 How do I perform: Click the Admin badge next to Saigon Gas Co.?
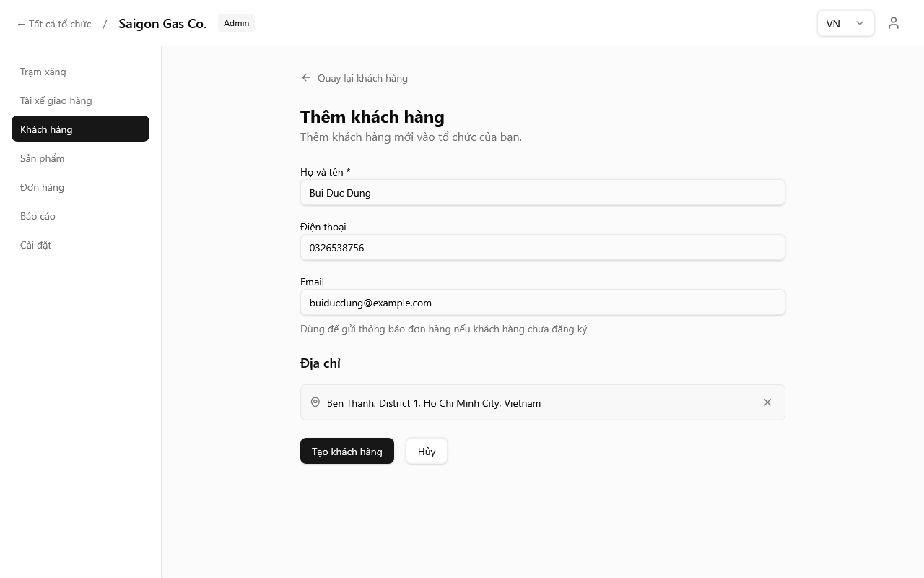pos(236,22)
